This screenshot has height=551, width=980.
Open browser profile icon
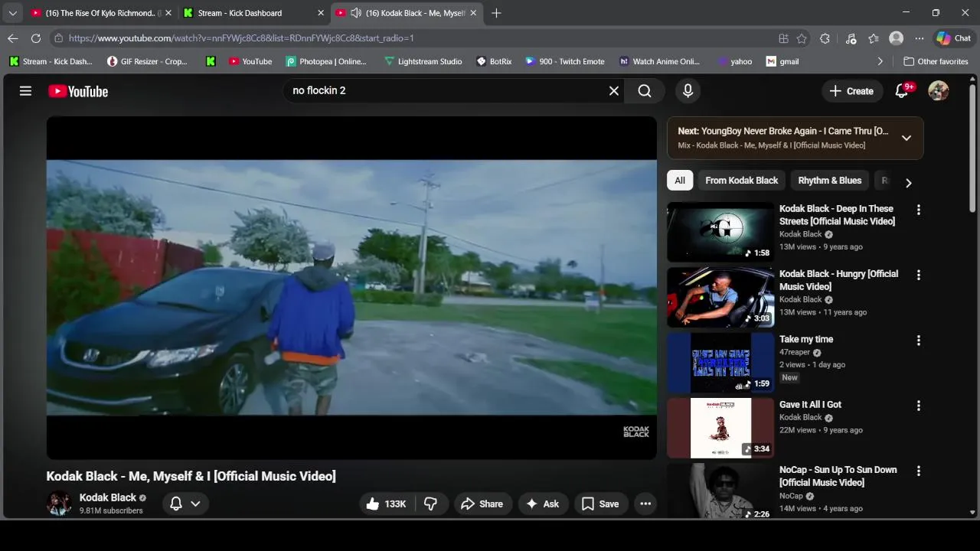pos(896,38)
